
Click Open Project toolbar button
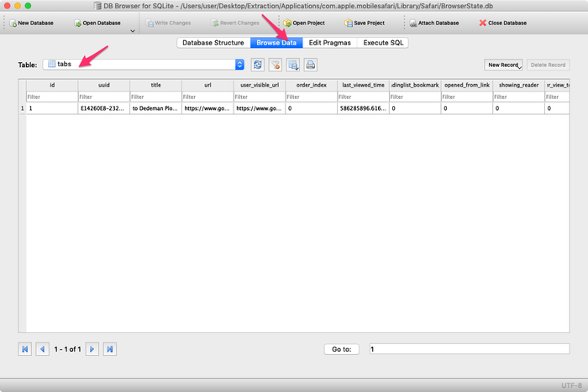tap(304, 23)
